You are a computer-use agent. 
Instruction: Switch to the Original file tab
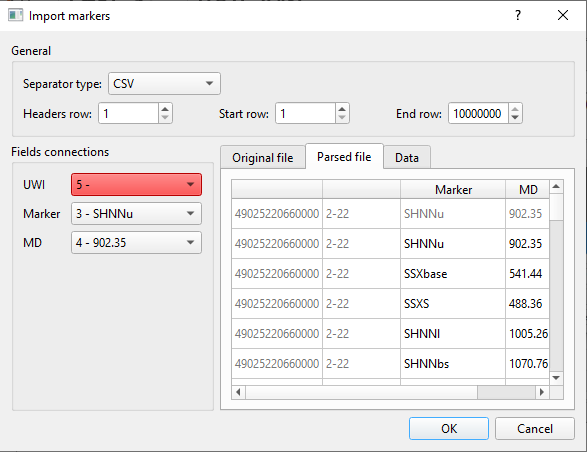[x=263, y=158]
